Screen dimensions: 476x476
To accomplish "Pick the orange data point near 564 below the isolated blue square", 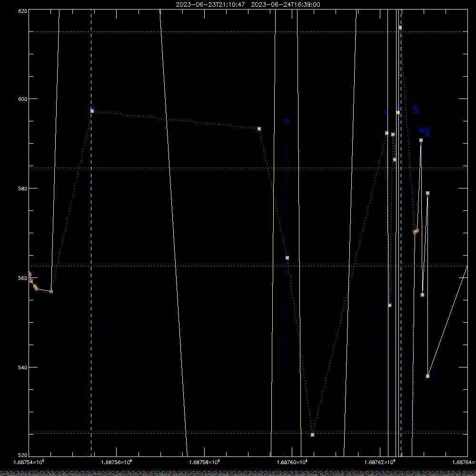I will click(287, 258).
